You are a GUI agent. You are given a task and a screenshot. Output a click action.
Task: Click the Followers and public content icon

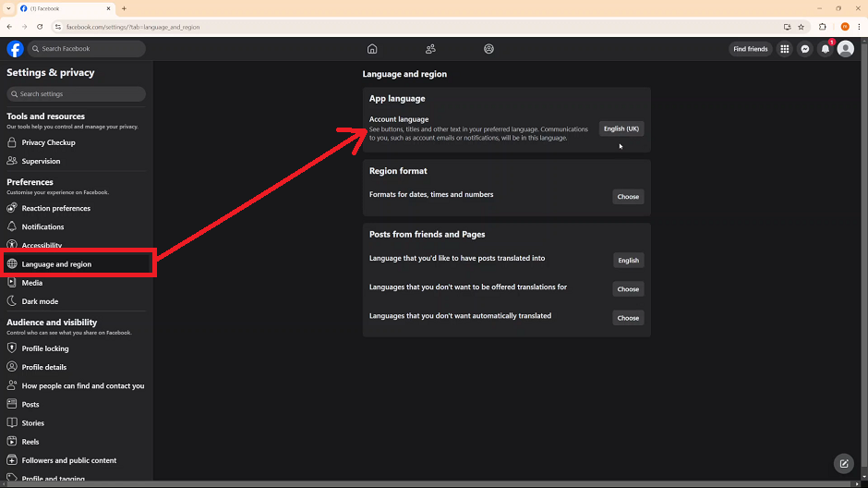coord(12,460)
